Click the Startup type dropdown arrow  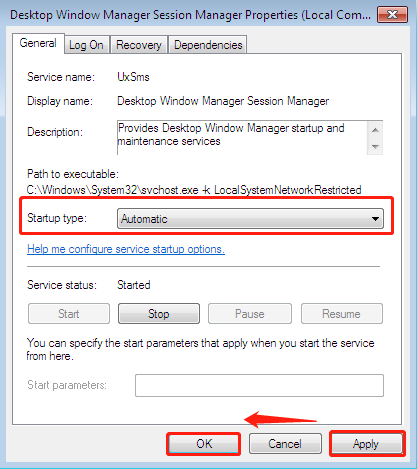coord(375,219)
